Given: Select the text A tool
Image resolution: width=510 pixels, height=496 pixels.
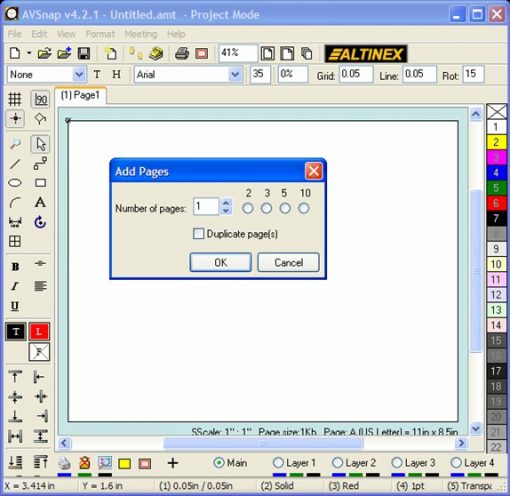Looking at the screenshot, I should [x=40, y=202].
